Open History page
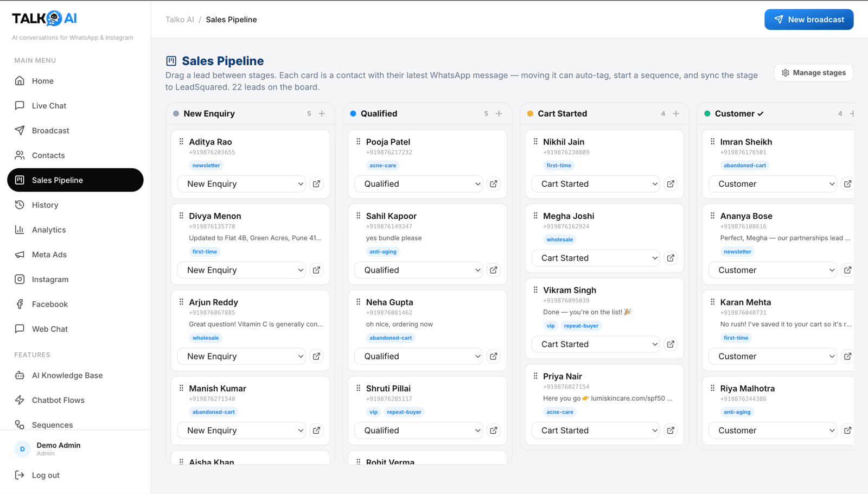This screenshot has width=868, height=494. (x=75, y=205)
